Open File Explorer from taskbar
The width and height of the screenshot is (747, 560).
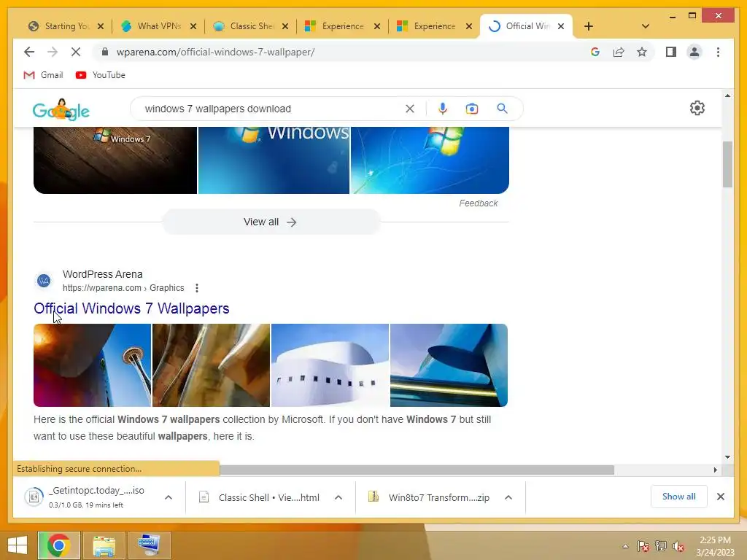(104, 545)
